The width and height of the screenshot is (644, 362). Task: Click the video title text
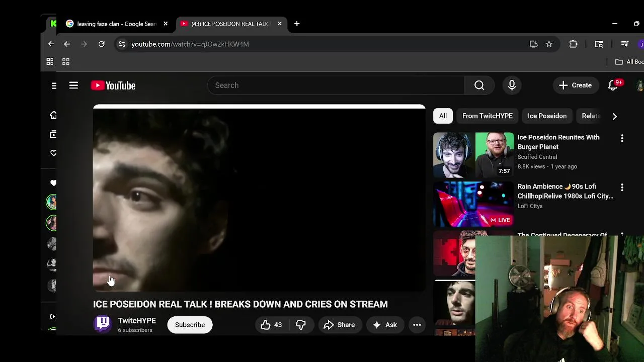click(x=240, y=304)
